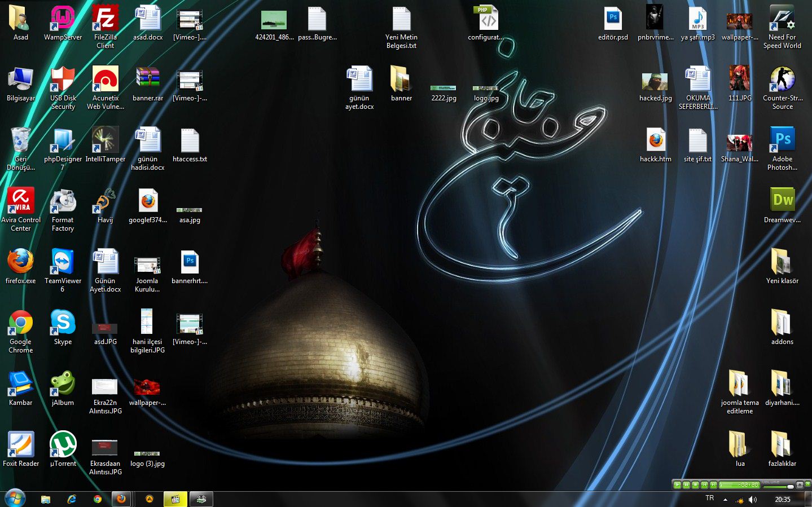The image size is (812, 507).
Task: Click the green time display of widget
Action: click(740, 484)
